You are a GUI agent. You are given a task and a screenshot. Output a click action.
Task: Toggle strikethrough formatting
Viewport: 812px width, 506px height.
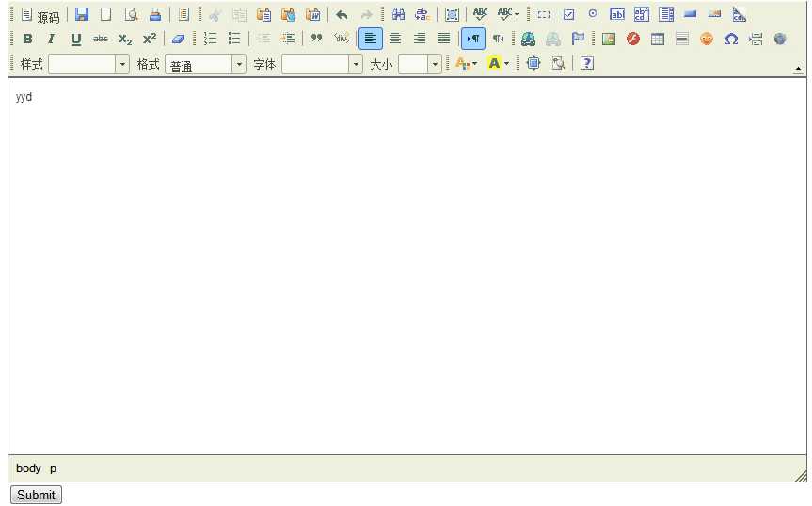pos(101,39)
